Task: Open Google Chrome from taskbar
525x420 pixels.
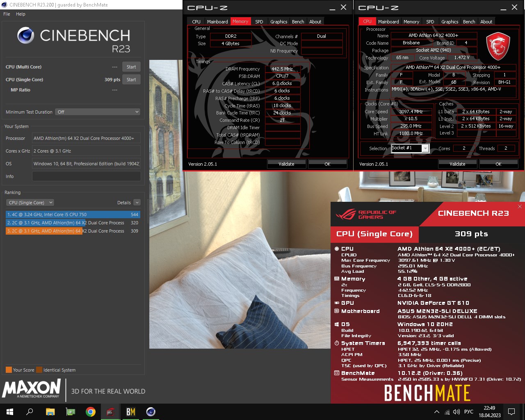Action: coord(91,412)
